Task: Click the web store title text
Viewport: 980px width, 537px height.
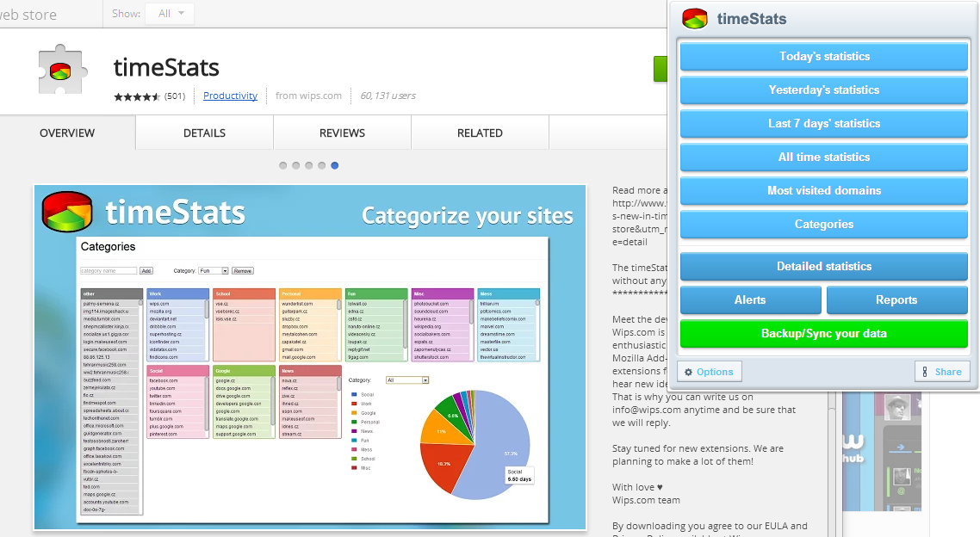Action: [x=28, y=15]
